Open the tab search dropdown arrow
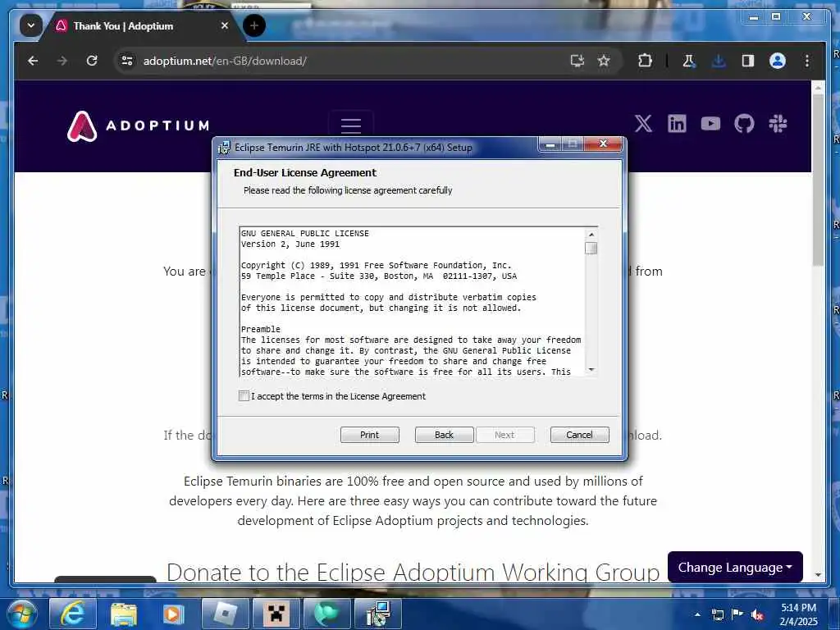This screenshot has width=840, height=630. click(x=31, y=25)
